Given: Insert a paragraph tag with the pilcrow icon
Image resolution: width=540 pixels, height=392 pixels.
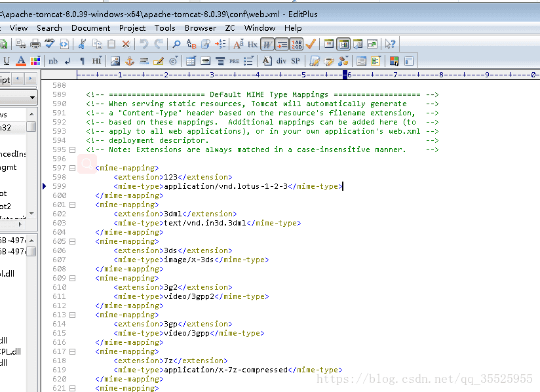Looking at the screenshot, I should [x=82, y=61].
